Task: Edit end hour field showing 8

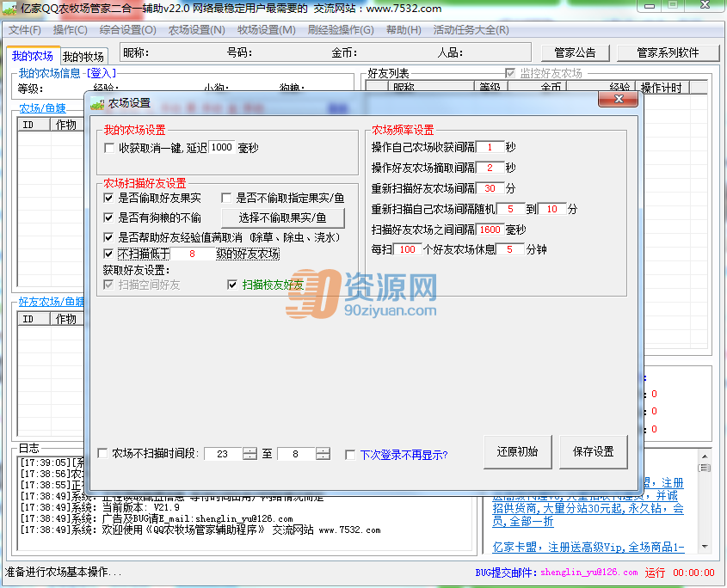Action: click(x=296, y=454)
